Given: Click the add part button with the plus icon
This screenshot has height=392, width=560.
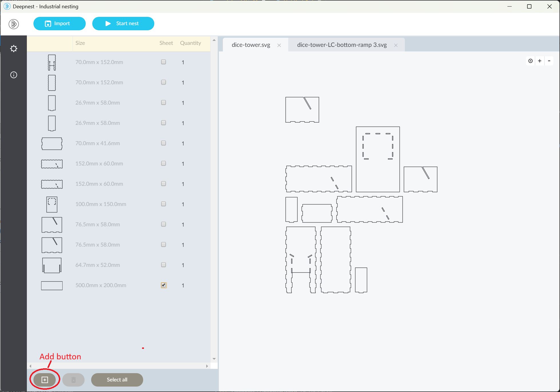Looking at the screenshot, I should [45, 380].
